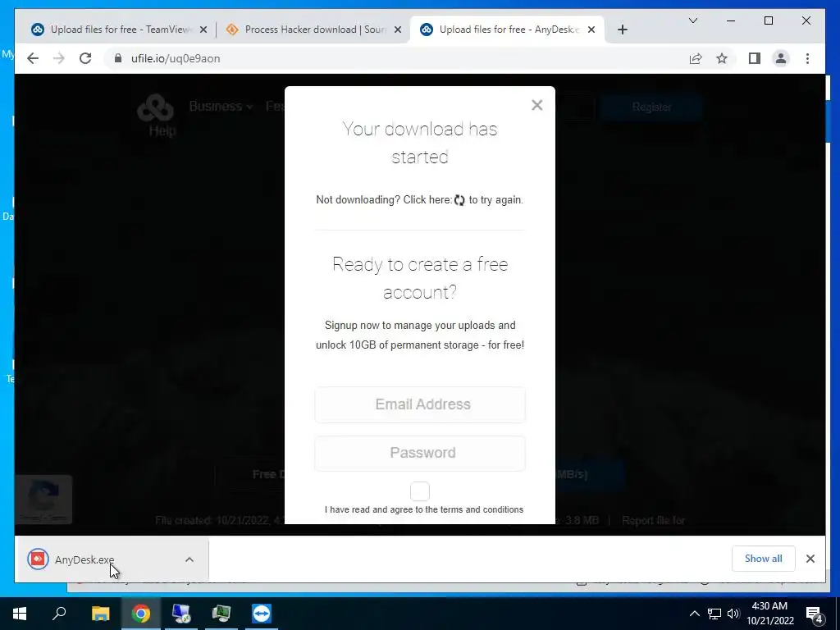Dismiss the downloads bar
This screenshot has height=630, width=840.
tap(810, 559)
